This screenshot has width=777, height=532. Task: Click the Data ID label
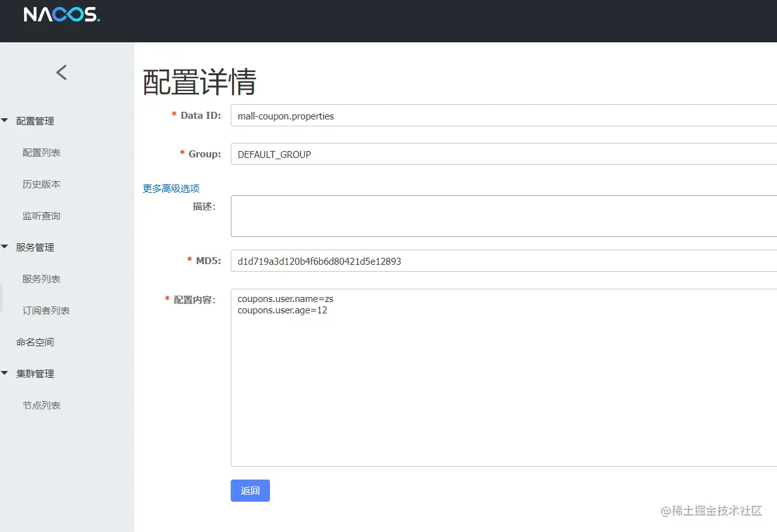[201, 116]
